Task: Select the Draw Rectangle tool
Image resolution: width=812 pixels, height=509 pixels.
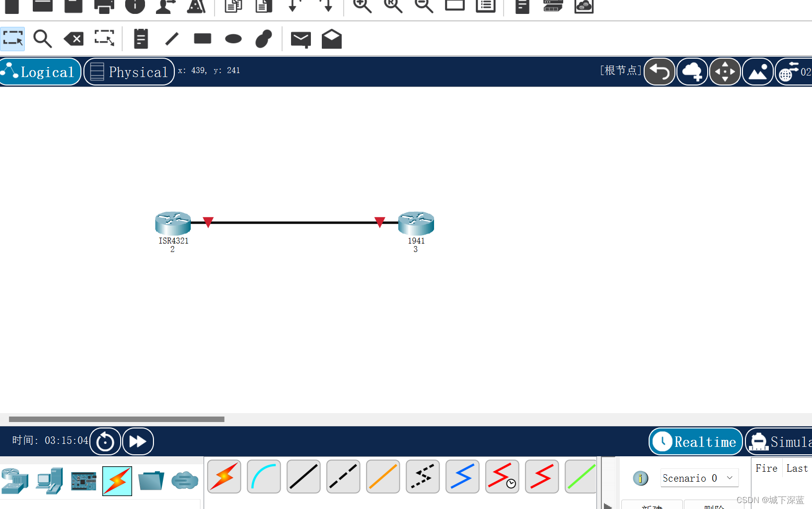Action: click(203, 39)
